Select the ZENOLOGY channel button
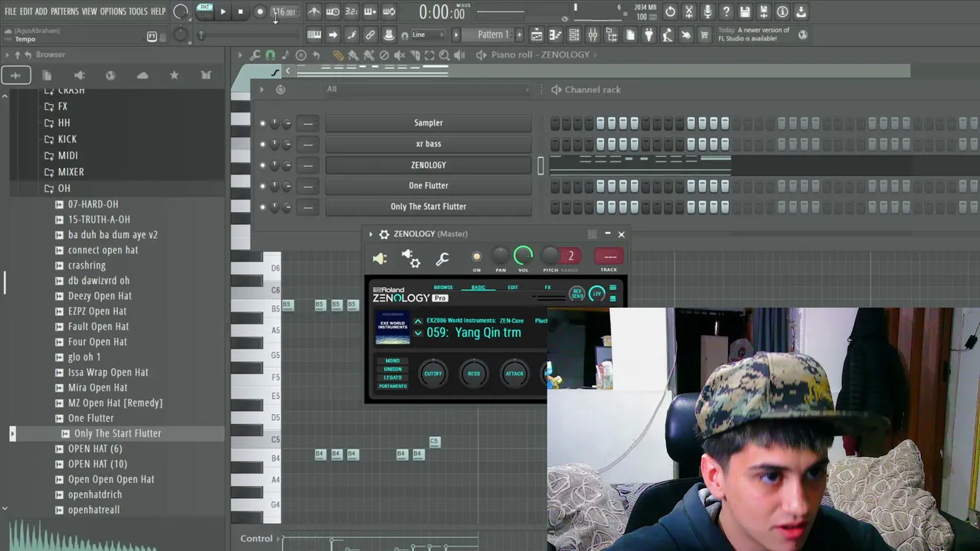Screen dimensions: 980x551 428,165
